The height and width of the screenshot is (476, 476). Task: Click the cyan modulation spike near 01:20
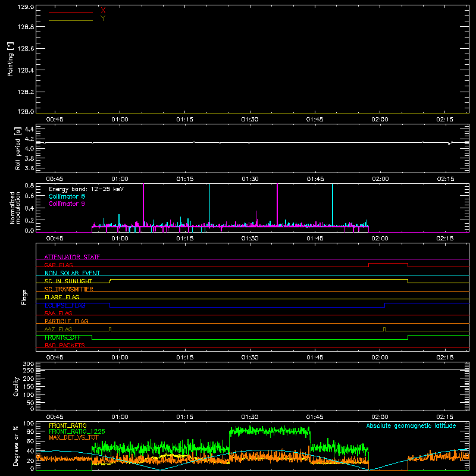(x=210, y=205)
